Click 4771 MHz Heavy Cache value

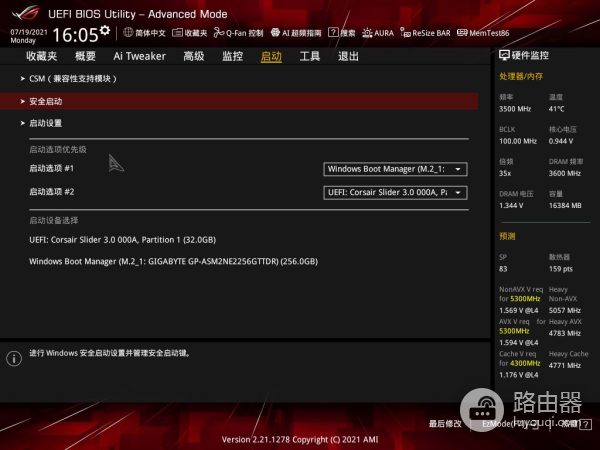tap(565, 365)
